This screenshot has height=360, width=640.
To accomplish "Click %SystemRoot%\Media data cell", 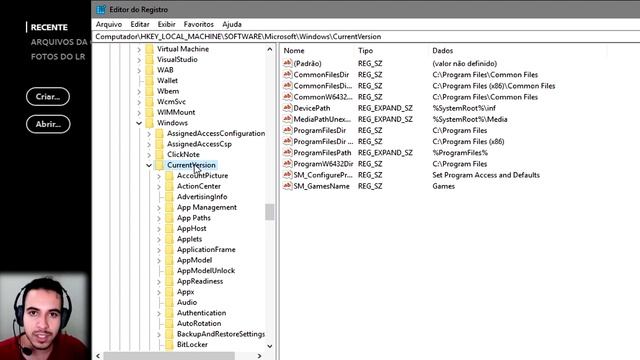I will click(x=470, y=119).
